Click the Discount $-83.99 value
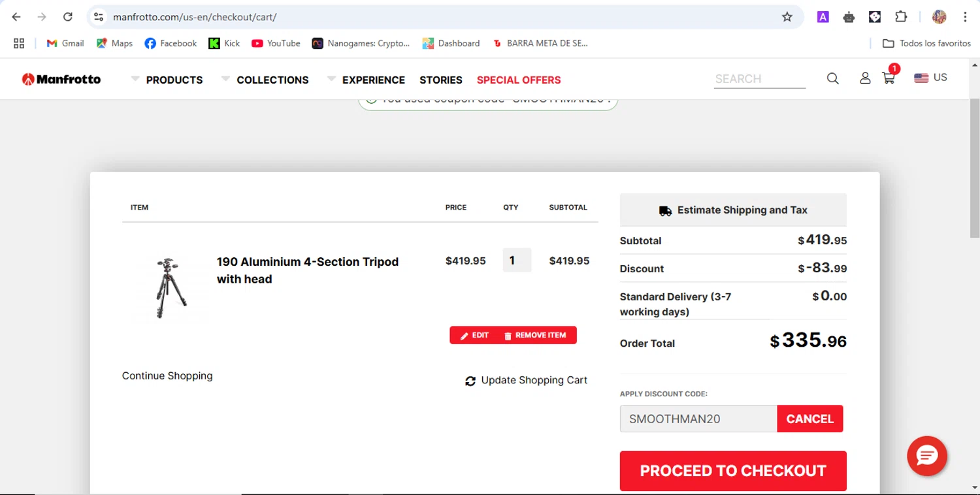 tap(822, 268)
